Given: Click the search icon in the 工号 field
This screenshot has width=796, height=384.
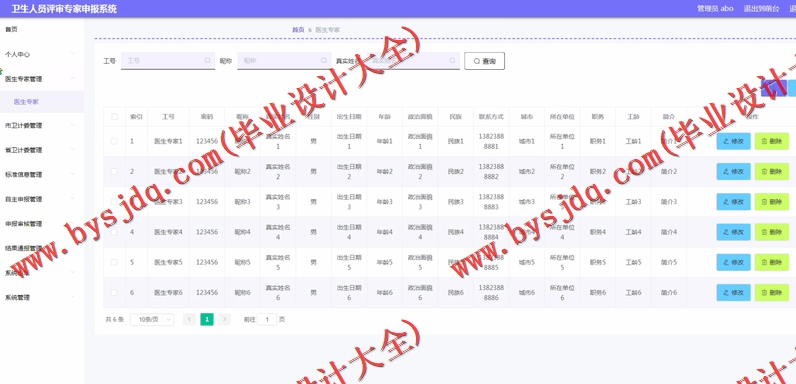Looking at the screenshot, I should 208,60.
